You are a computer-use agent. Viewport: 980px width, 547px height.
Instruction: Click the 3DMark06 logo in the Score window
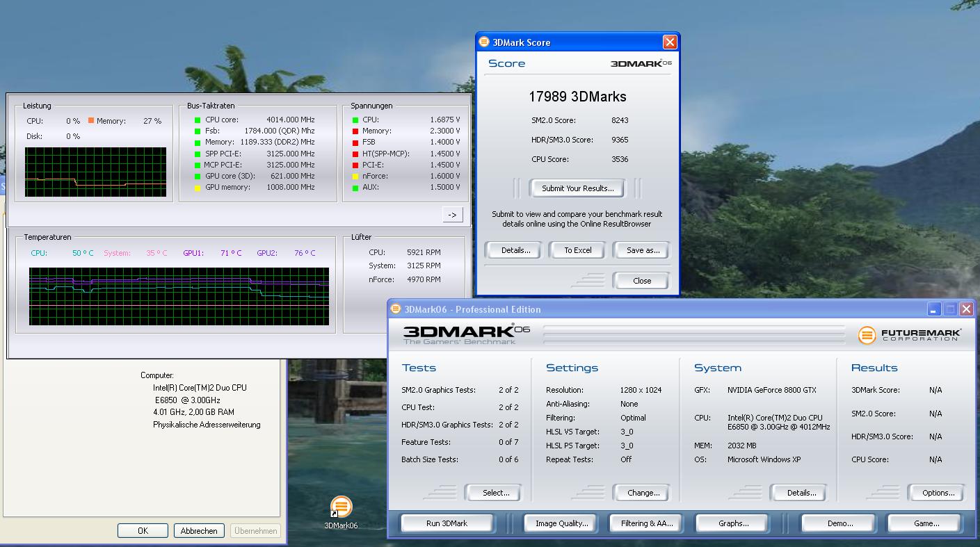pyautogui.click(x=641, y=63)
